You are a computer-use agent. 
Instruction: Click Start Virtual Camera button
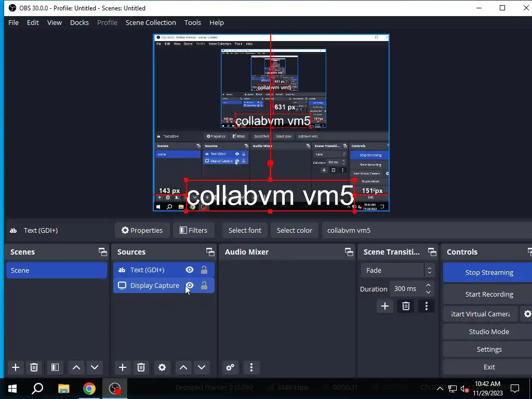480,314
